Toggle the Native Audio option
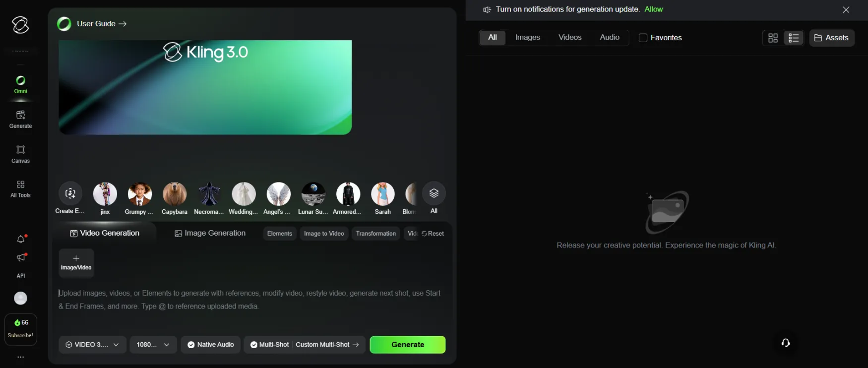This screenshot has width=868, height=368. pos(210,345)
